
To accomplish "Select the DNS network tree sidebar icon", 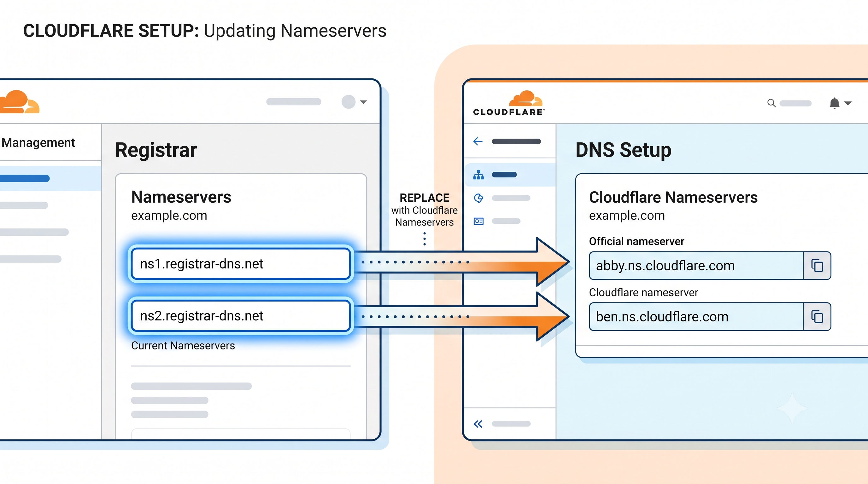I will click(478, 175).
